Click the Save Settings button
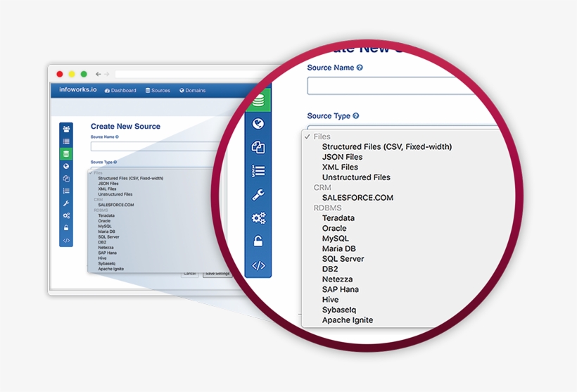 pyautogui.click(x=217, y=274)
